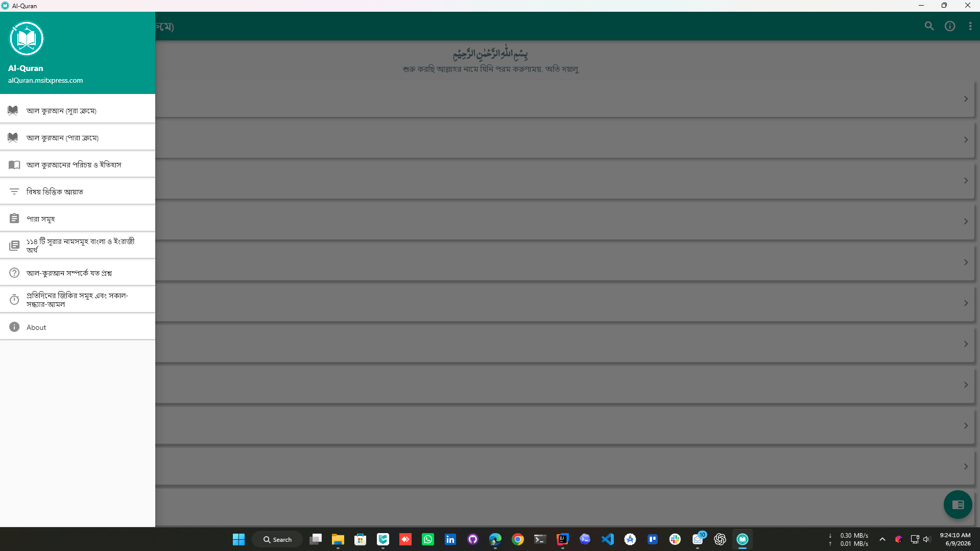Open the three-dot overflow menu
The width and height of the screenshot is (980, 551).
tap(970, 26)
